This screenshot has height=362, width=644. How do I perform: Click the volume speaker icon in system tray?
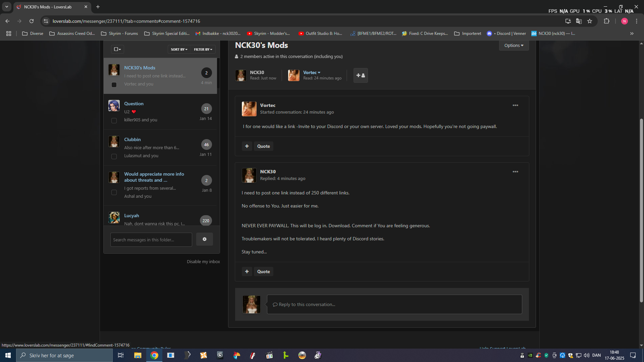coord(587,355)
